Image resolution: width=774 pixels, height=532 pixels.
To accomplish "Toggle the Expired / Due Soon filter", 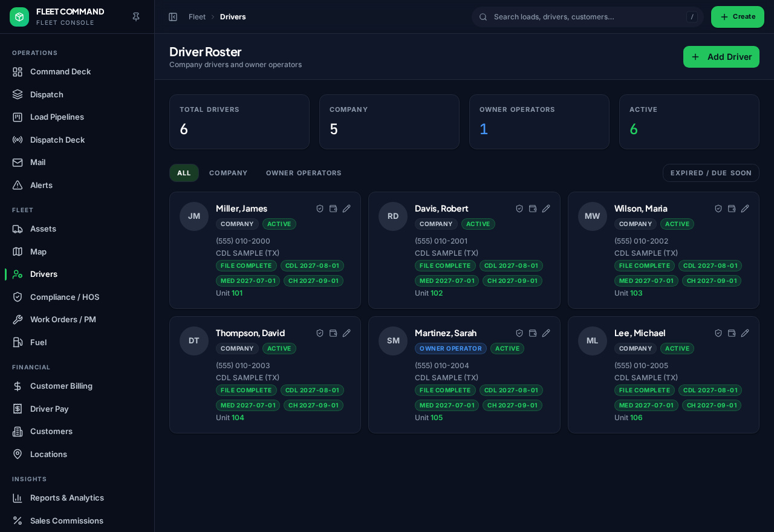I will point(711,173).
